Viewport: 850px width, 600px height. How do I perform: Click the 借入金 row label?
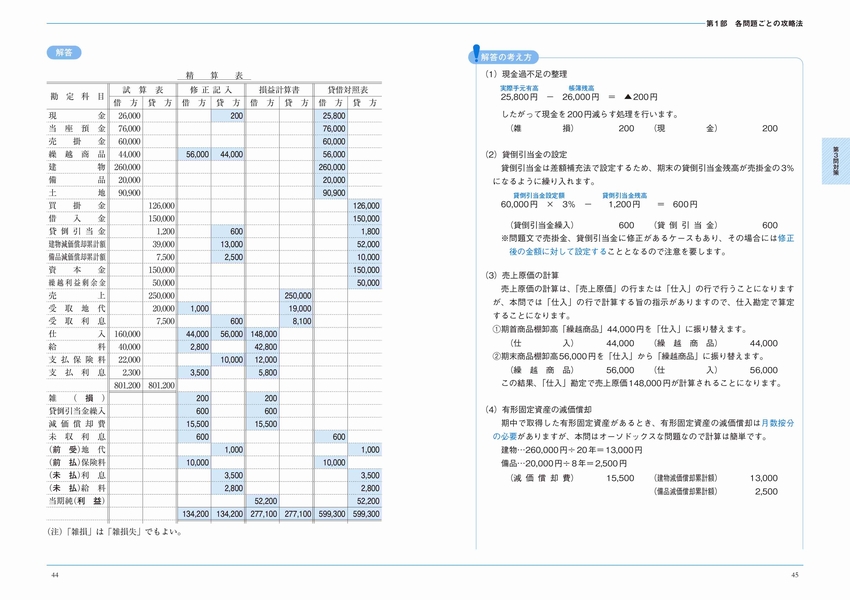tap(78, 218)
